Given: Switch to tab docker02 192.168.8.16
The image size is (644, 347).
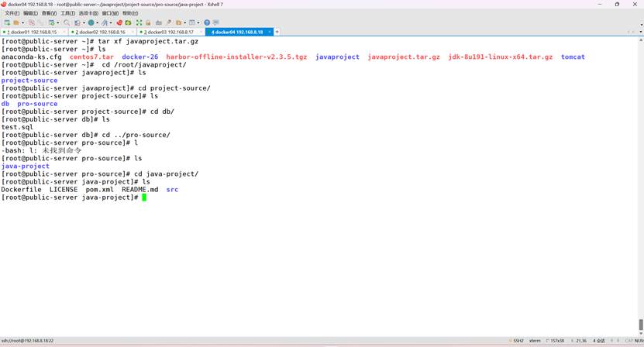Looking at the screenshot, I should (x=101, y=32).
